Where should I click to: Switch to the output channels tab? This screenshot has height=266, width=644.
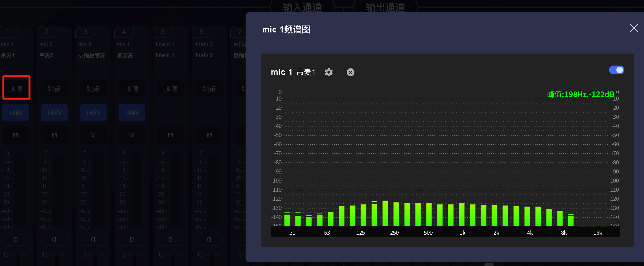(385, 7)
